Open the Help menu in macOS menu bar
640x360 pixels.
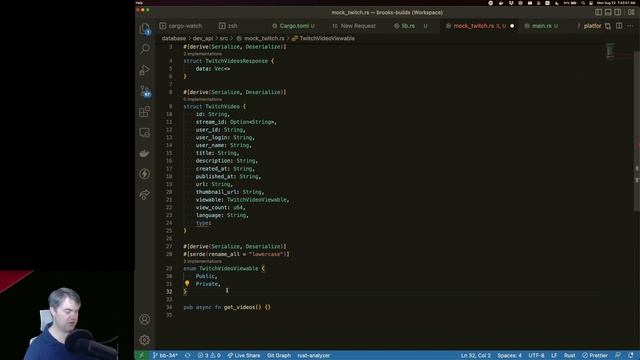pyautogui.click(x=139, y=3)
